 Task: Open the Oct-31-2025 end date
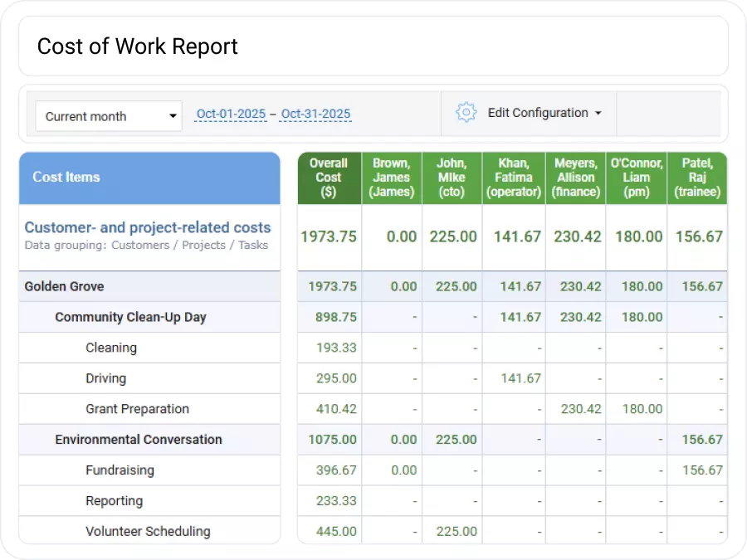315,113
